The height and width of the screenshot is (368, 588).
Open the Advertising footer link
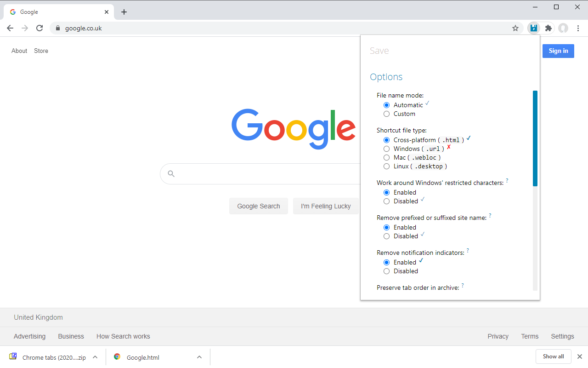pos(29,336)
